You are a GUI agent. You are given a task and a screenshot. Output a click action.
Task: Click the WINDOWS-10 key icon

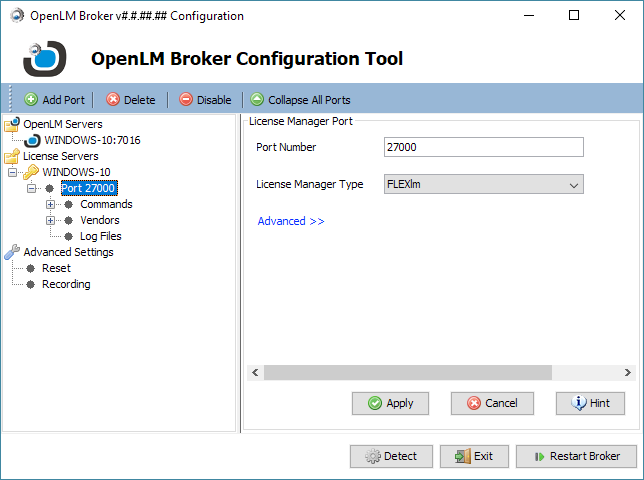pyautogui.click(x=31, y=172)
